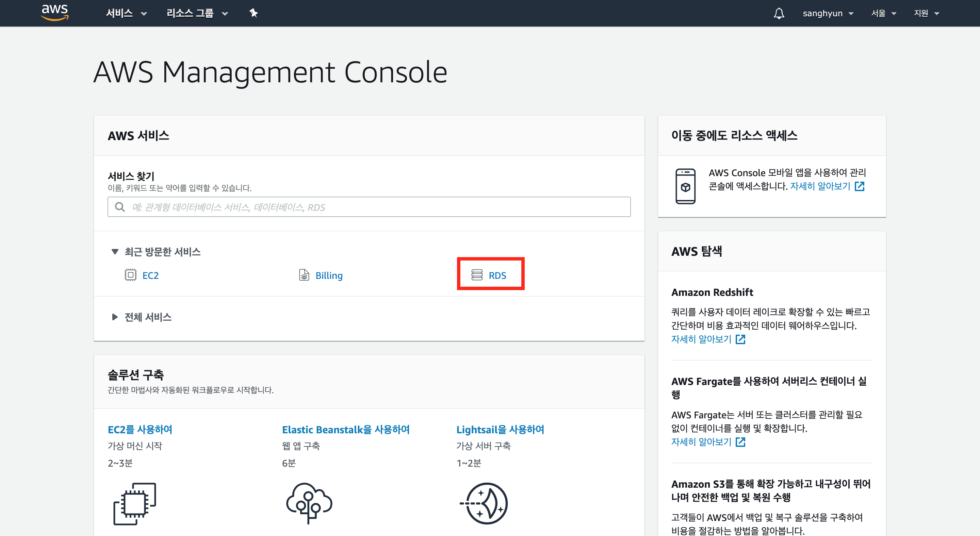Image resolution: width=980 pixels, height=536 pixels.
Task: Click the Elastic Beanstalk cloud tree icon
Action: (309, 503)
